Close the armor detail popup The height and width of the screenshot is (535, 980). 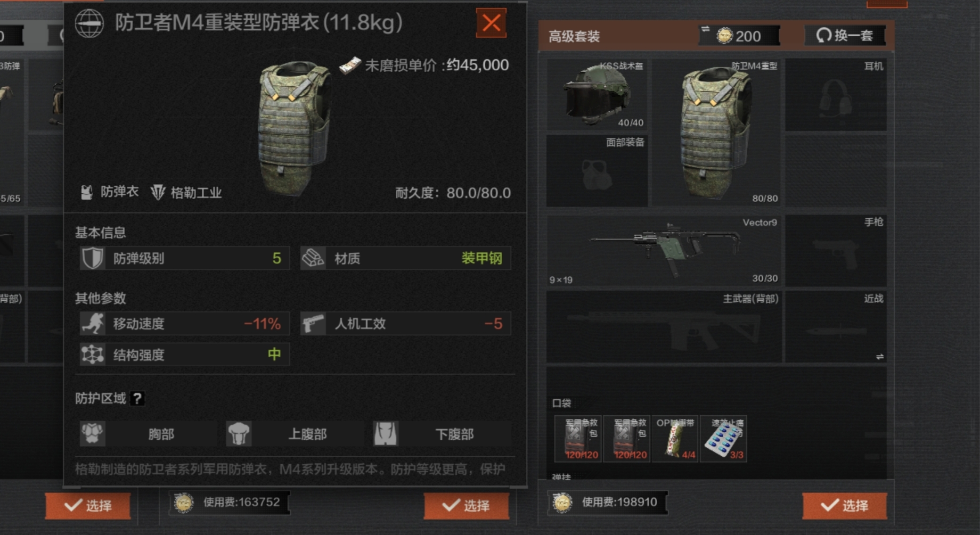pyautogui.click(x=491, y=23)
